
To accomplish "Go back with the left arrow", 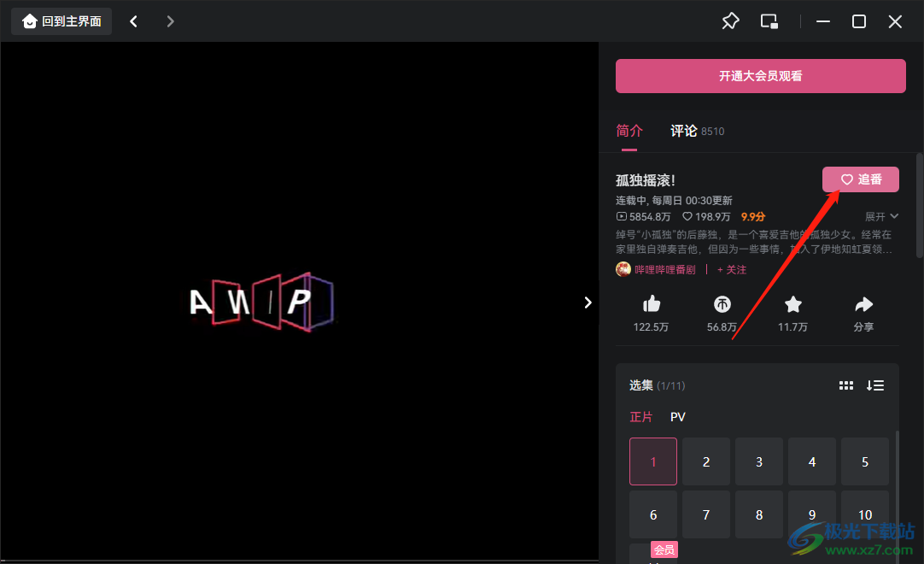I will pyautogui.click(x=134, y=22).
